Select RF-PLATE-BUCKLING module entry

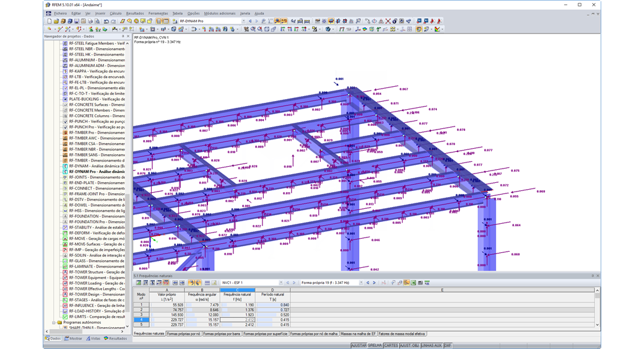coord(97,99)
